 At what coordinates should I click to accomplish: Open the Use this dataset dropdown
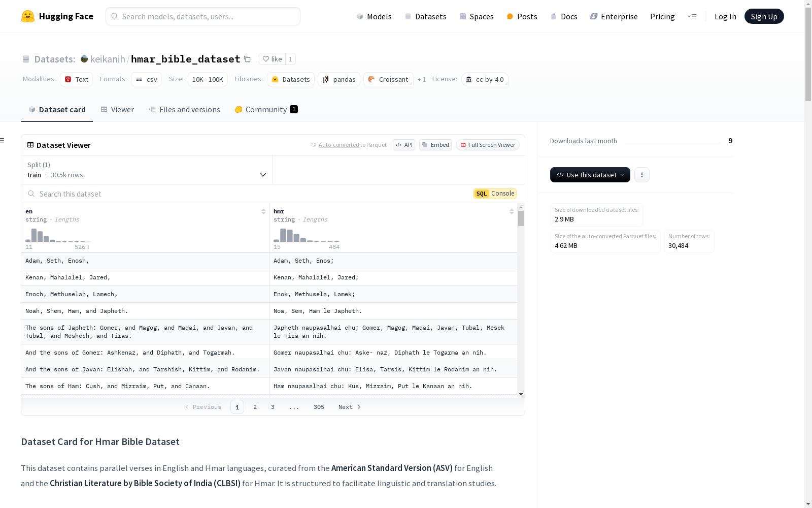point(590,175)
